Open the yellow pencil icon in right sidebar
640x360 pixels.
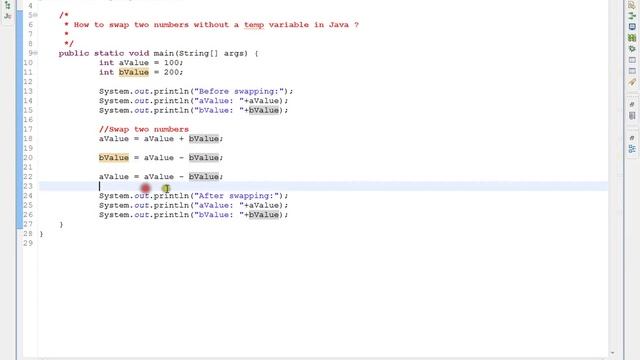(632, 82)
